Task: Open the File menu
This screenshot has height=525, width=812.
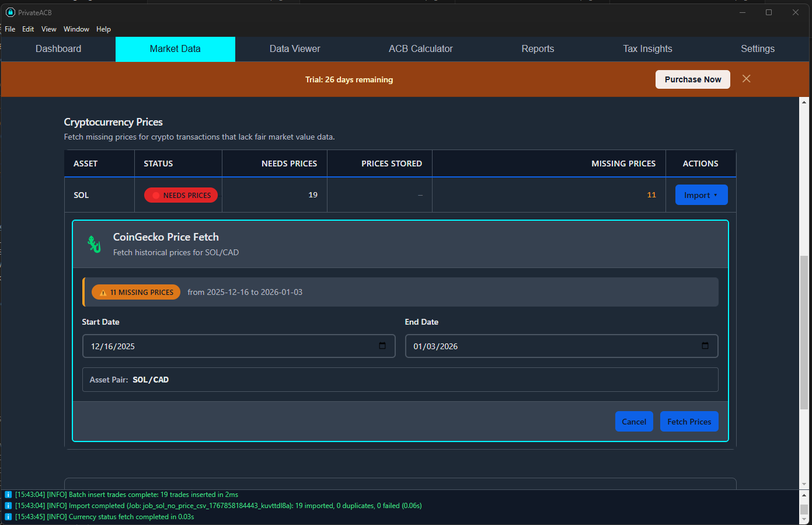Action: click(10, 29)
